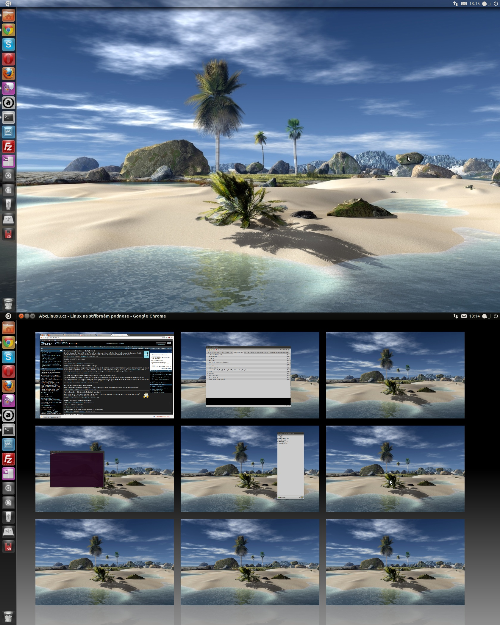Select the workspace showing the Chrome window
Image resolution: width=500 pixels, height=625 pixels.
104,375
